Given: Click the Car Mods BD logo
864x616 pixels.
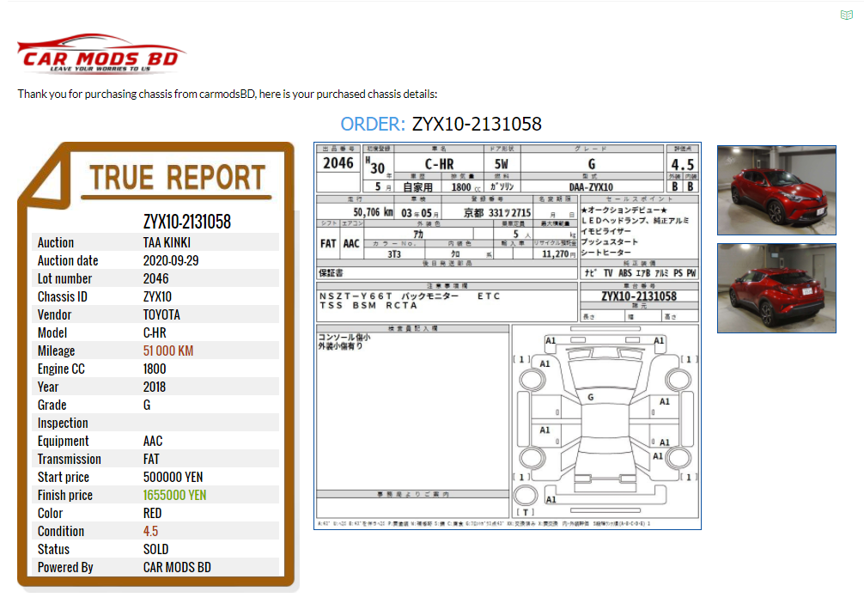Looking at the screenshot, I should point(101,53).
